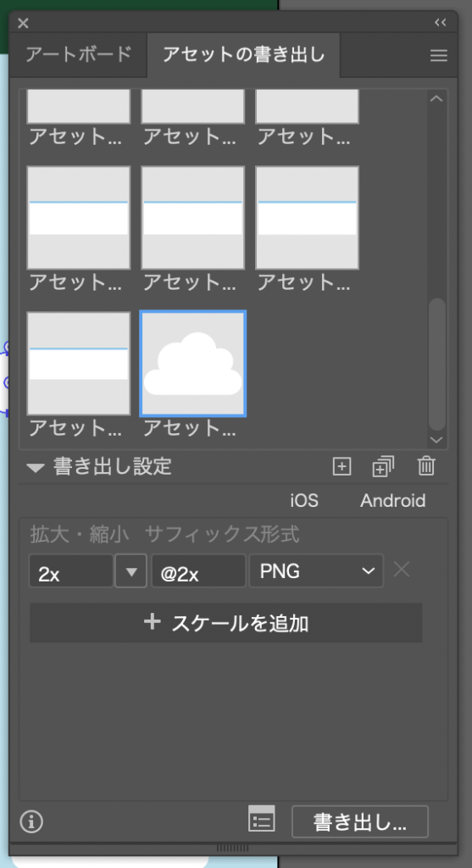
Task: Select the cloud asset thumbnail
Action: tap(193, 363)
